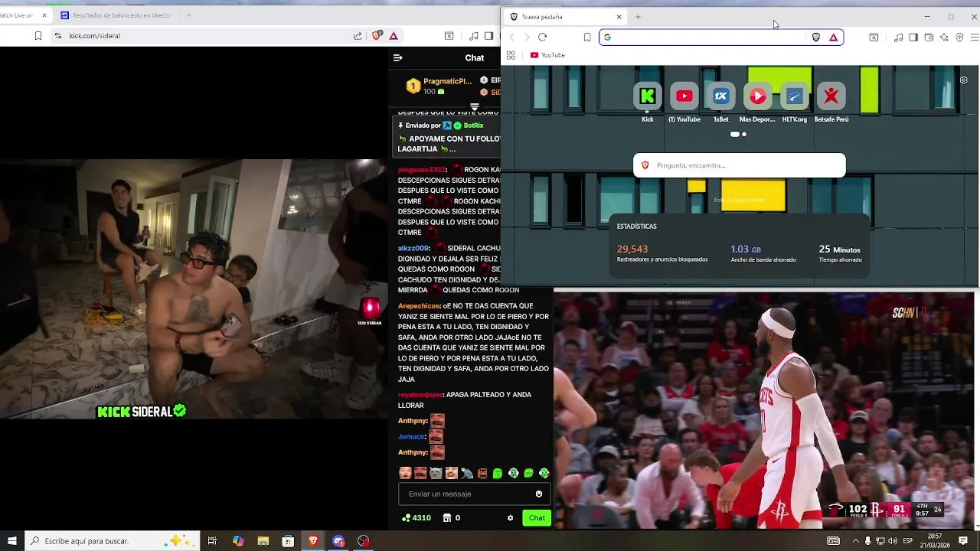Open ESP keyboard language selector

(908, 541)
